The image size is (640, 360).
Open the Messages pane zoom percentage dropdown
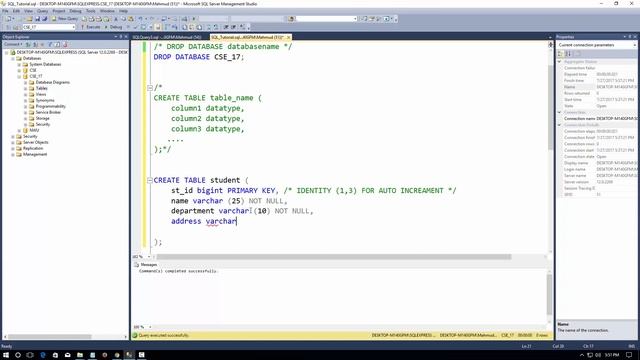coord(150,327)
